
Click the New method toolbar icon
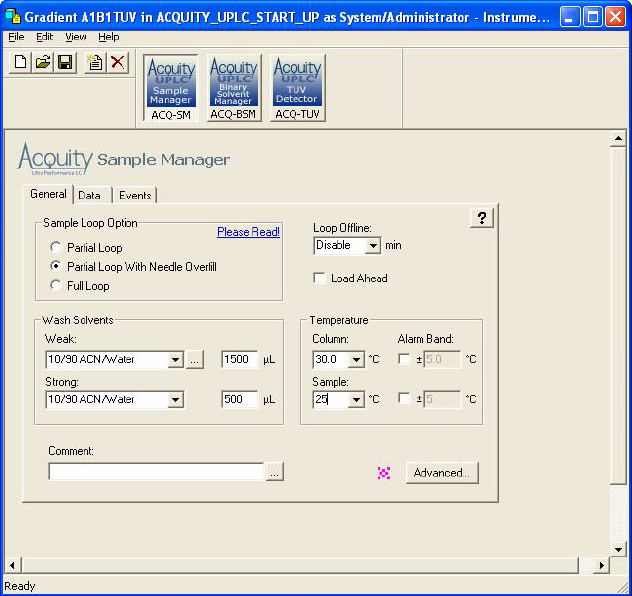20,62
